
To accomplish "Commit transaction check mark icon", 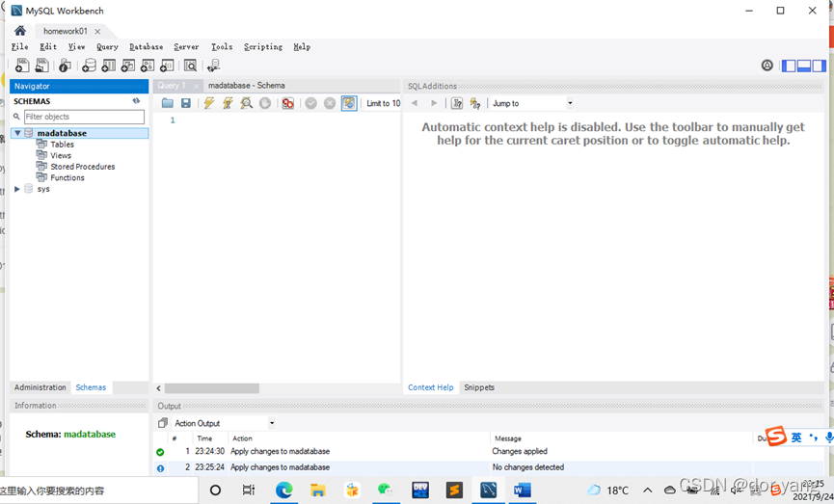I will pos(311,103).
